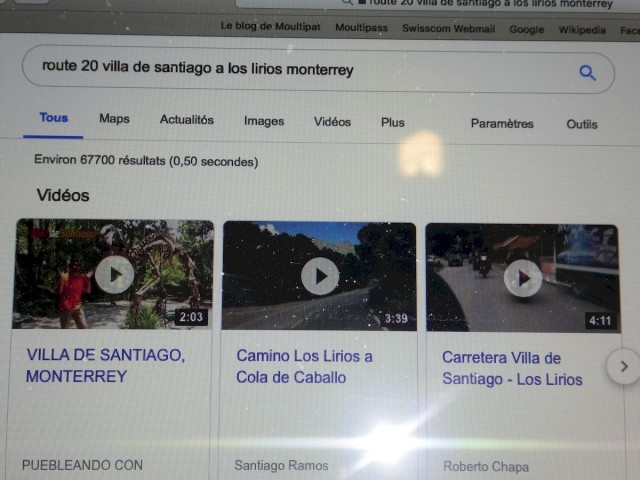Click the Santiago Ramos channel name
The image size is (640, 480).
click(x=281, y=465)
